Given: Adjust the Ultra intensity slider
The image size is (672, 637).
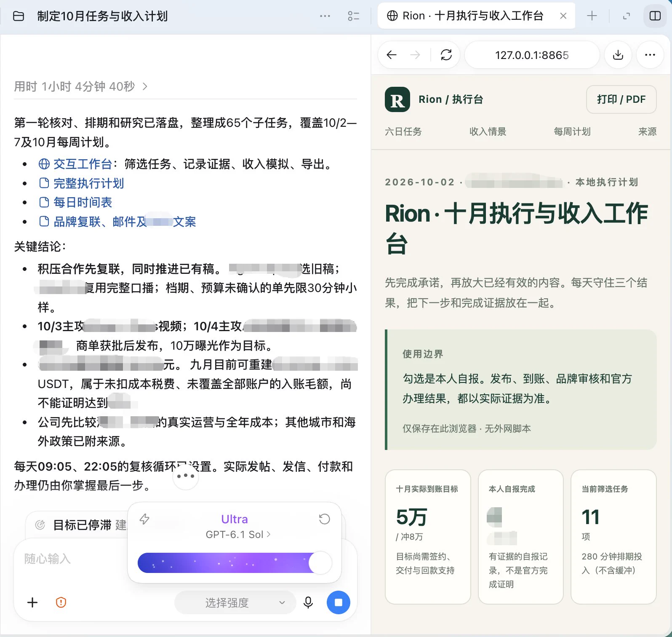Looking at the screenshot, I should point(235,563).
